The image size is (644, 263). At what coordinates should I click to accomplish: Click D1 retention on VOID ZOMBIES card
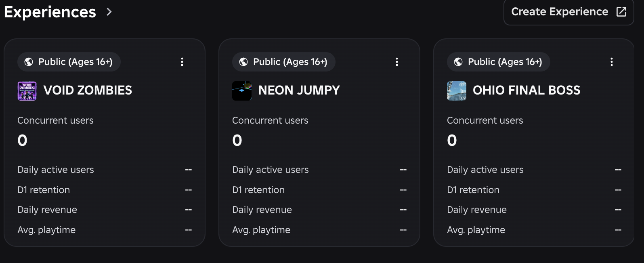point(44,190)
